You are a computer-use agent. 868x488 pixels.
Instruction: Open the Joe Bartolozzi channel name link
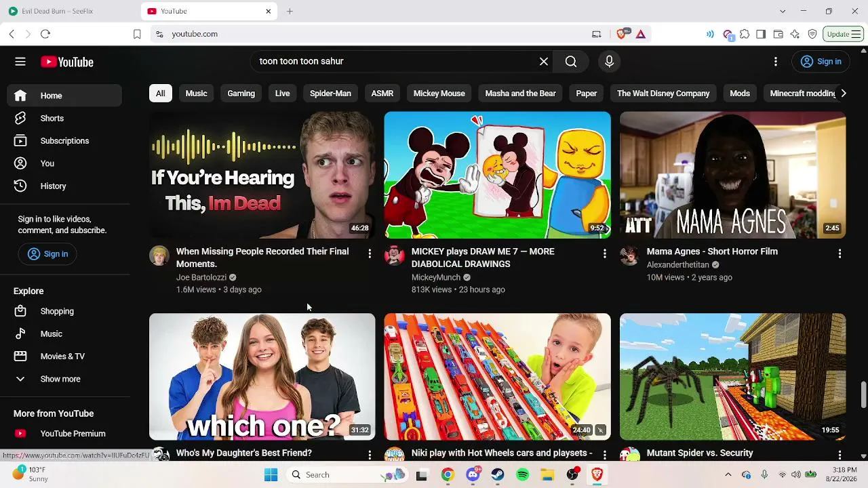click(x=201, y=277)
